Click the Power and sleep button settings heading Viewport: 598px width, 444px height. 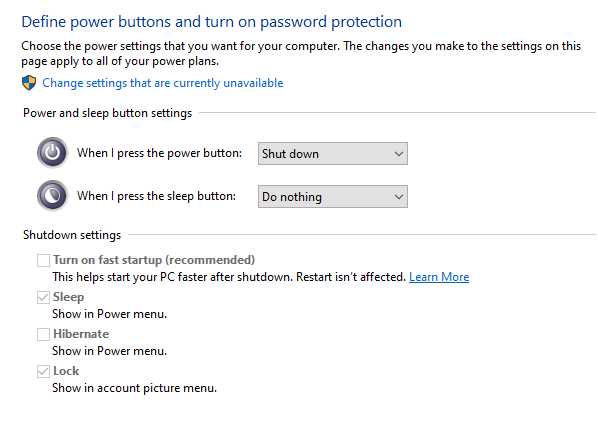click(108, 113)
